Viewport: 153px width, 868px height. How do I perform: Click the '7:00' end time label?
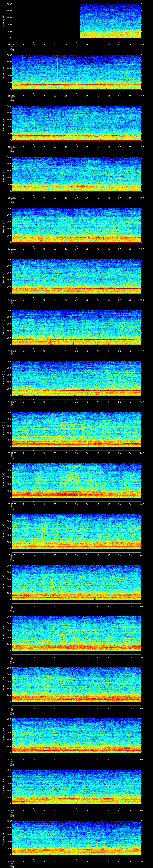point(141,147)
